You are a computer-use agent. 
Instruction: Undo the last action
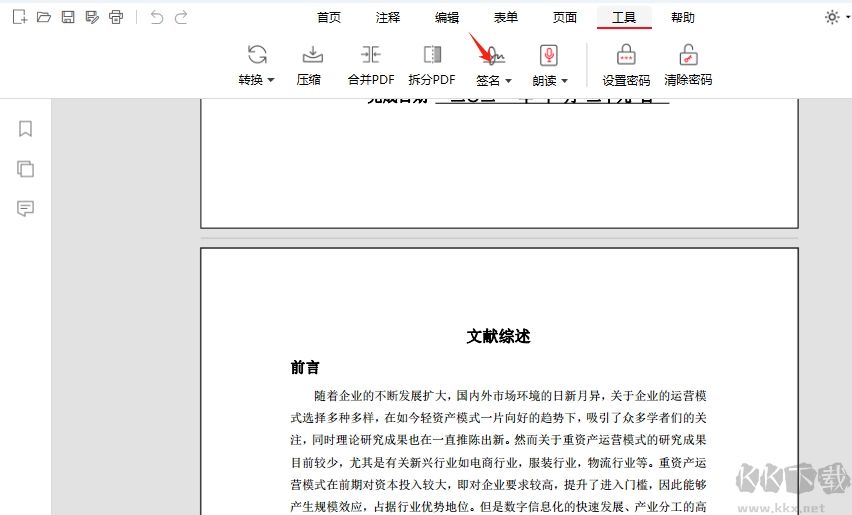click(x=156, y=17)
